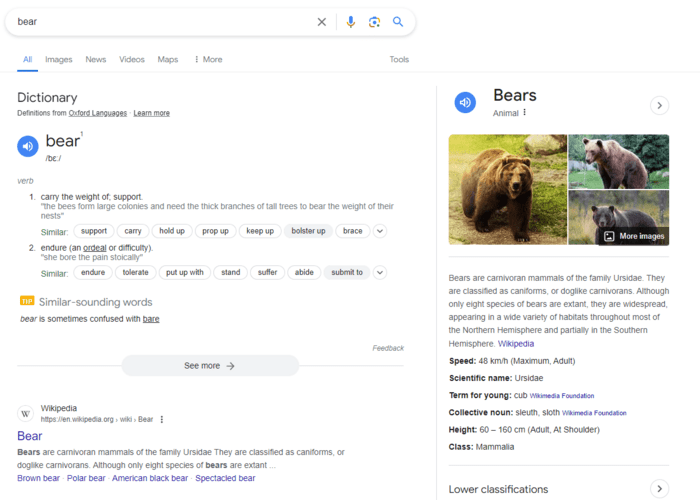Follow the 'bare' similar-sounding word link
Image resolution: width=700 pixels, height=500 pixels.
coord(151,319)
